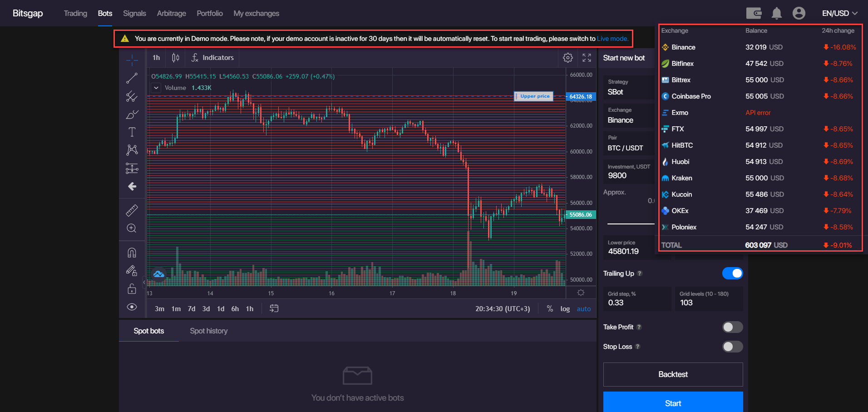The height and width of the screenshot is (412, 868).
Task: Open the Signals page
Action: tap(134, 13)
